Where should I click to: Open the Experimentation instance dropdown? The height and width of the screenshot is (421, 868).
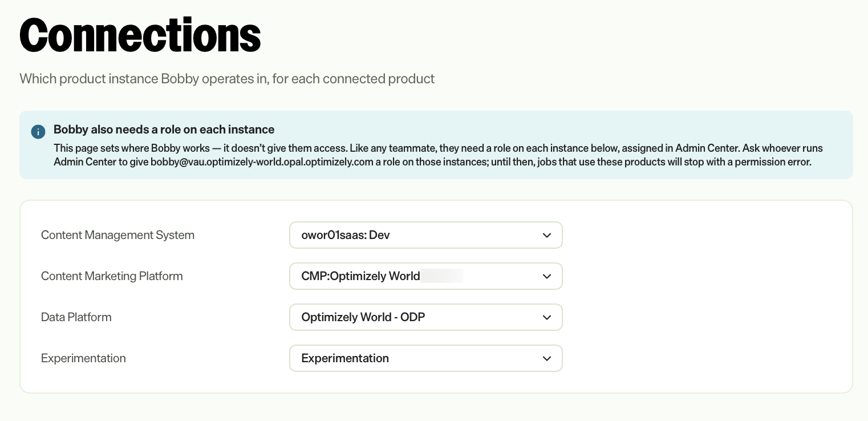point(426,358)
